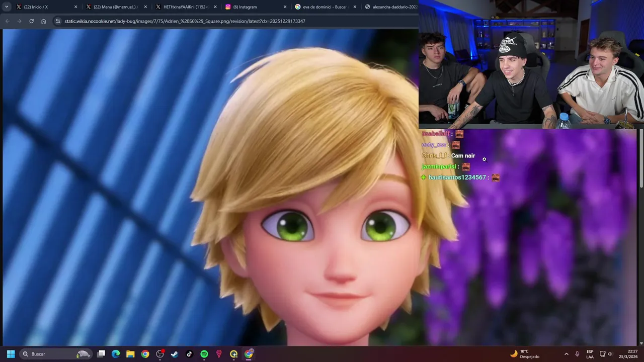644x362 pixels.
Task: Close the '(6) Instagram' tab
Action: tap(285, 7)
